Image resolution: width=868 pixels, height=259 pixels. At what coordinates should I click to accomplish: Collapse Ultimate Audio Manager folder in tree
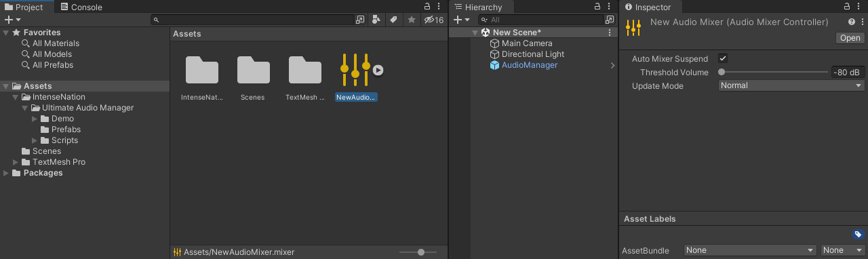(25, 108)
